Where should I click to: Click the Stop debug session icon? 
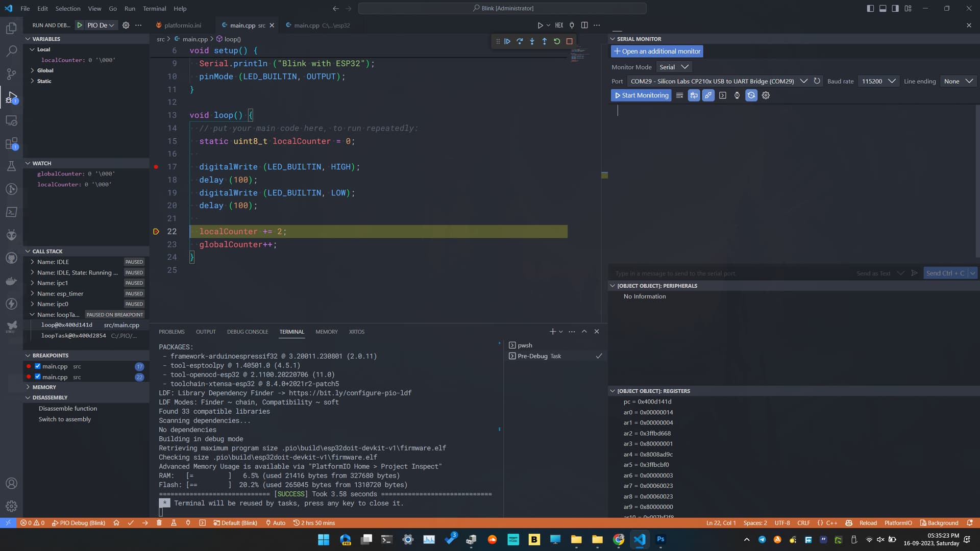(x=570, y=41)
